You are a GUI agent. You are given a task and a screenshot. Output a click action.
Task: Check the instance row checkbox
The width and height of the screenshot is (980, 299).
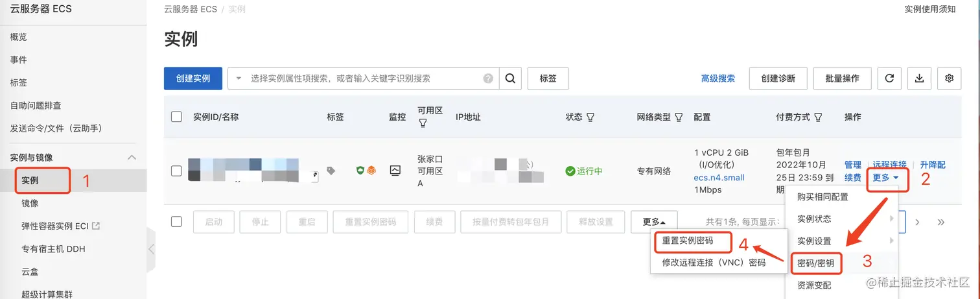[x=176, y=171]
